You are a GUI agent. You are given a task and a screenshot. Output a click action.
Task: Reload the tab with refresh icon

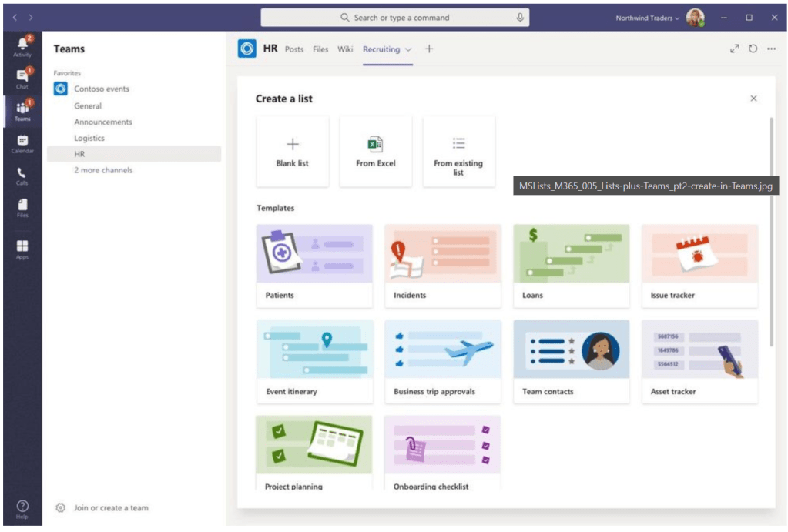(x=753, y=49)
